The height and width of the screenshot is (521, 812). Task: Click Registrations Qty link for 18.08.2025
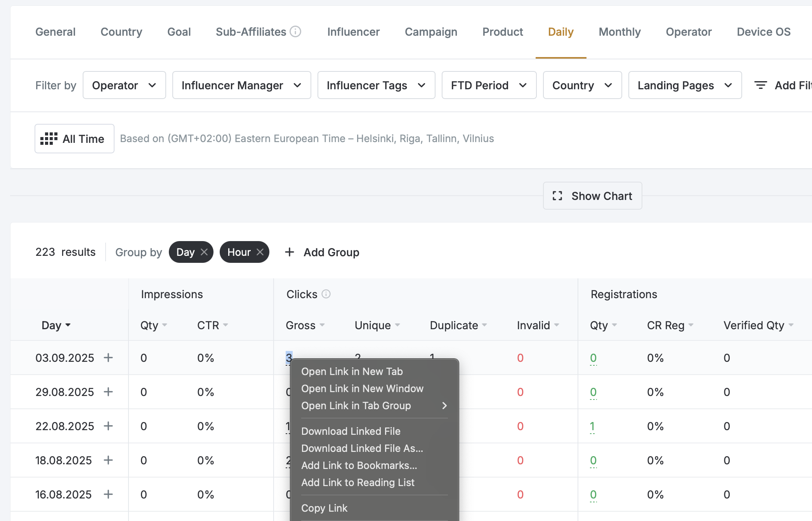click(x=593, y=460)
